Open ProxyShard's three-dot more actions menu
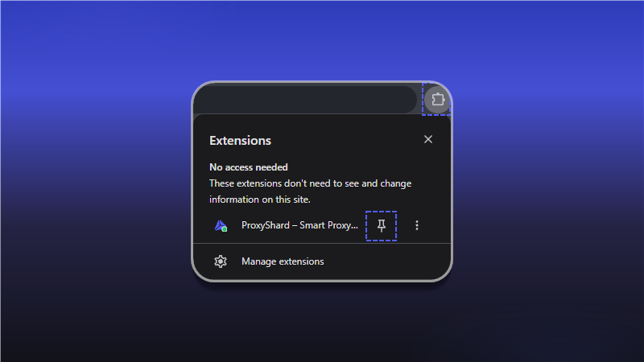The image size is (644, 362). pyautogui.click(x=417, y=225)
